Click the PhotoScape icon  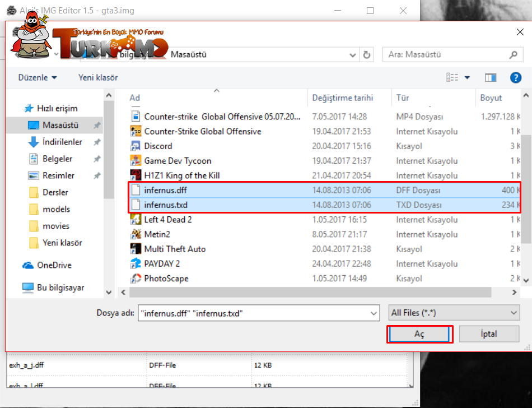tap(136, 279)
